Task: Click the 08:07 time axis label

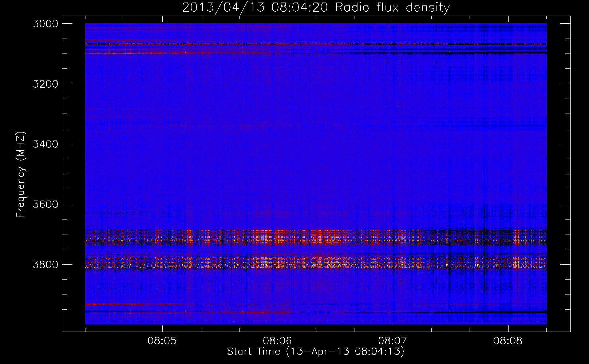Action: point(392,341)
